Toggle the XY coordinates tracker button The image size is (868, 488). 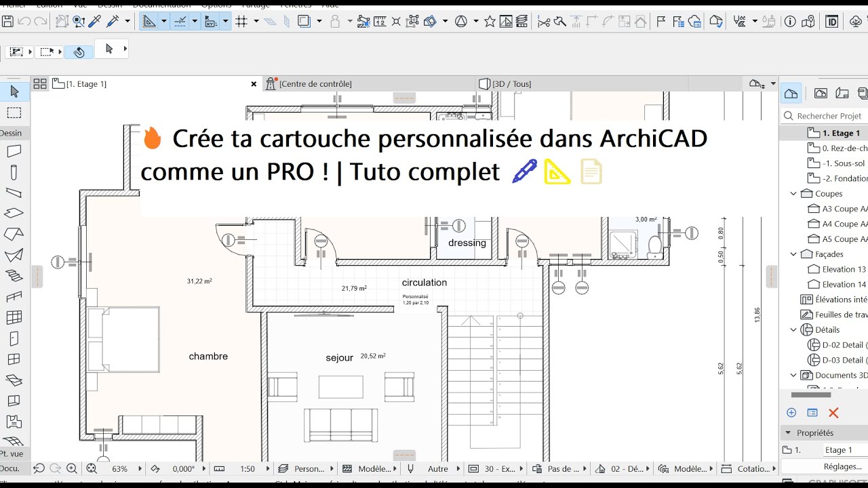pyautogui.click(x=210, y=22)
